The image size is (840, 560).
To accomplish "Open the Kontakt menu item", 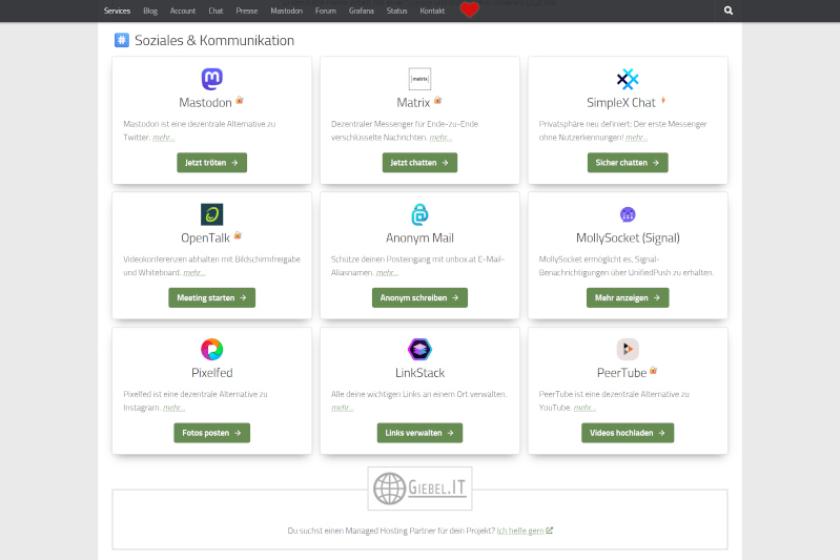I will tap(432, 11).
